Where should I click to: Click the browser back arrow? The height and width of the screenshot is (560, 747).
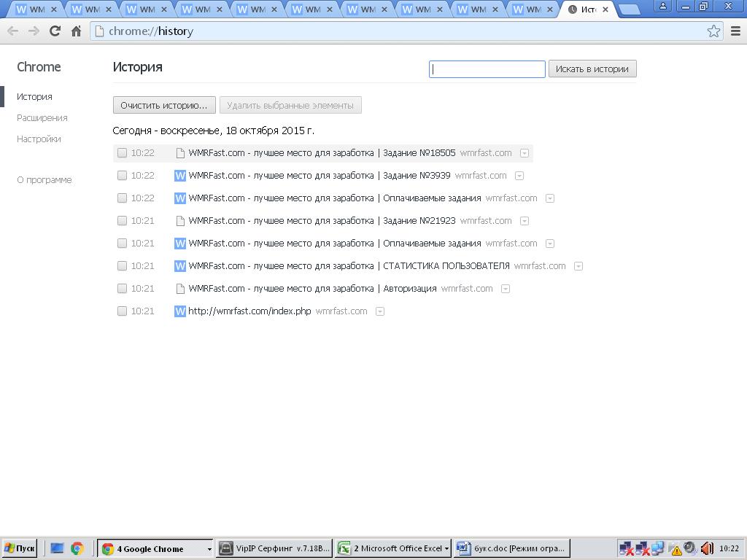13,31
